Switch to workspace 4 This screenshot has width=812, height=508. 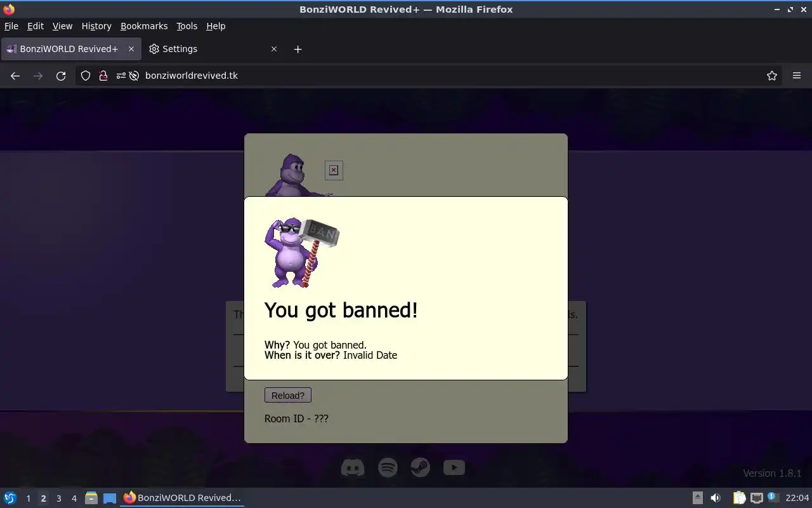click(74, 498)
